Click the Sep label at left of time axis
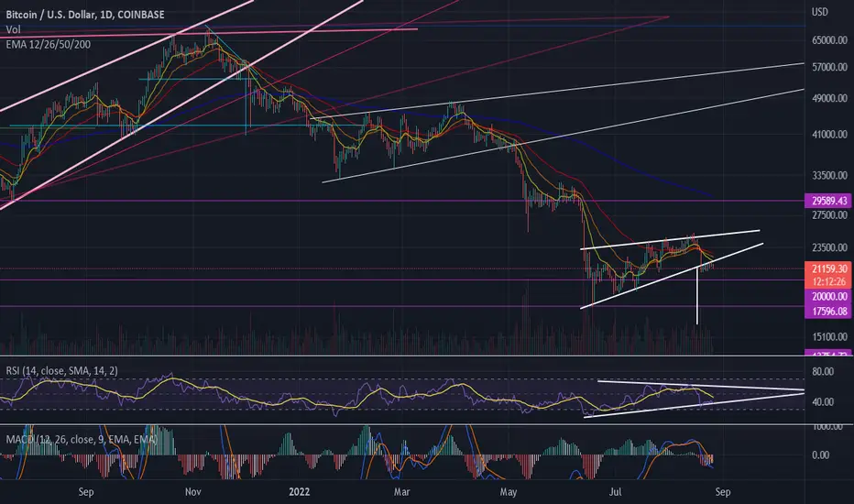The image size is (854, 504). tap(86, 492)
